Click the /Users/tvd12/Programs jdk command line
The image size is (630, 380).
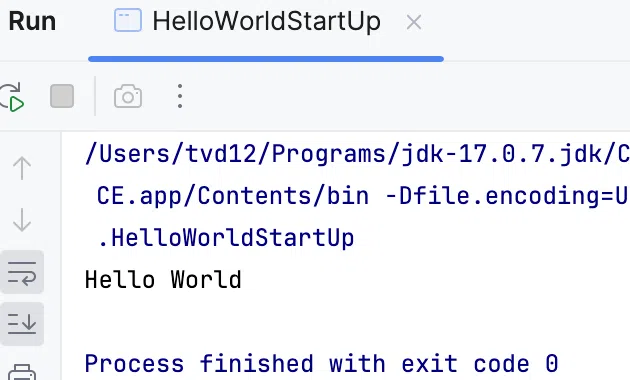pos(357,154)
